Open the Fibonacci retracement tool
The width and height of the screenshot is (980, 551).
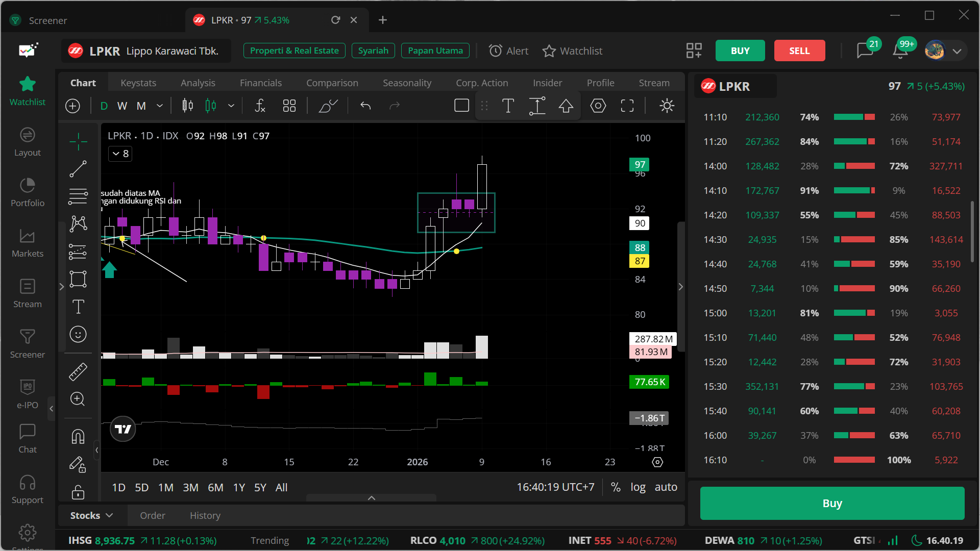pos(78,196)
